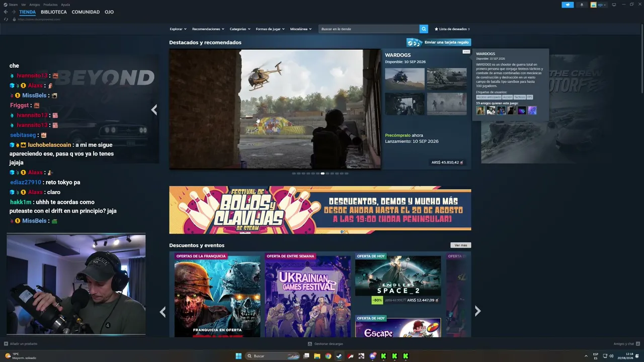The image size is (644, 362).
Task: Open the Productos menu
Action: point(50,5)
